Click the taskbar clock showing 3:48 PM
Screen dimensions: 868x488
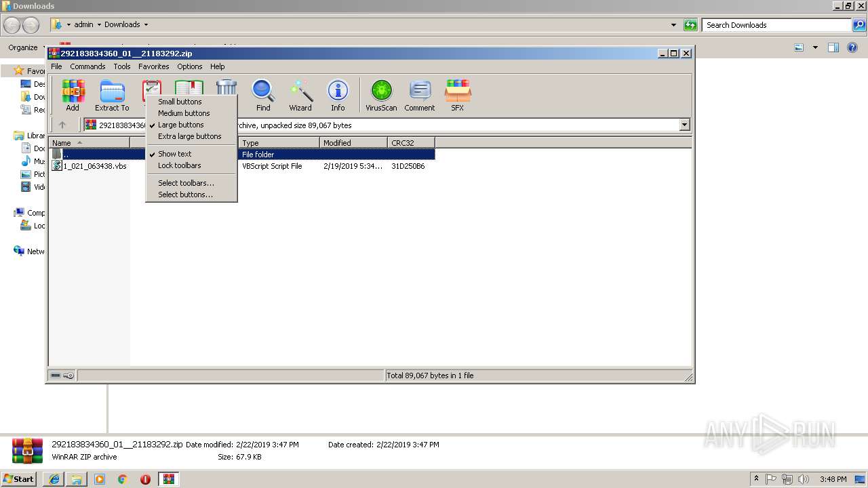coord(833,479)
